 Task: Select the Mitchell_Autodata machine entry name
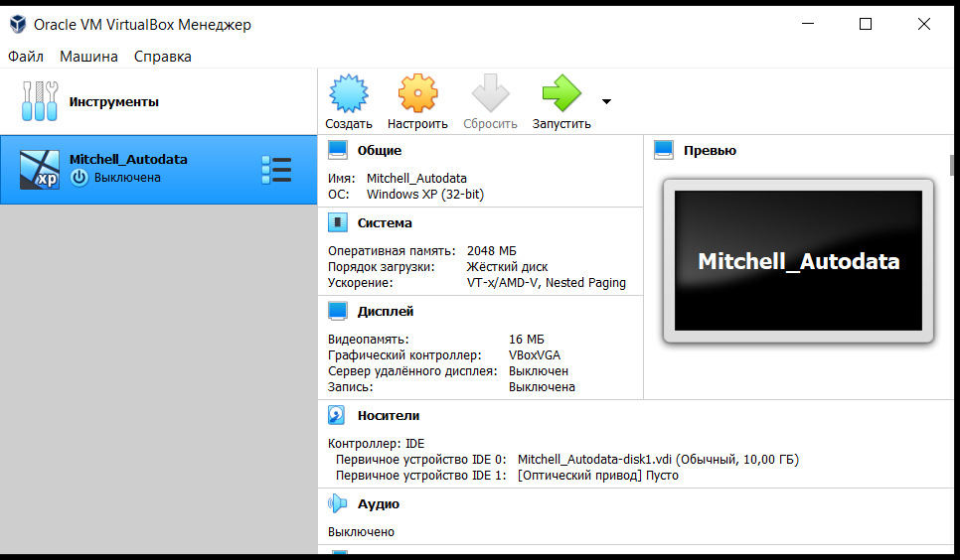click(128, 159)
